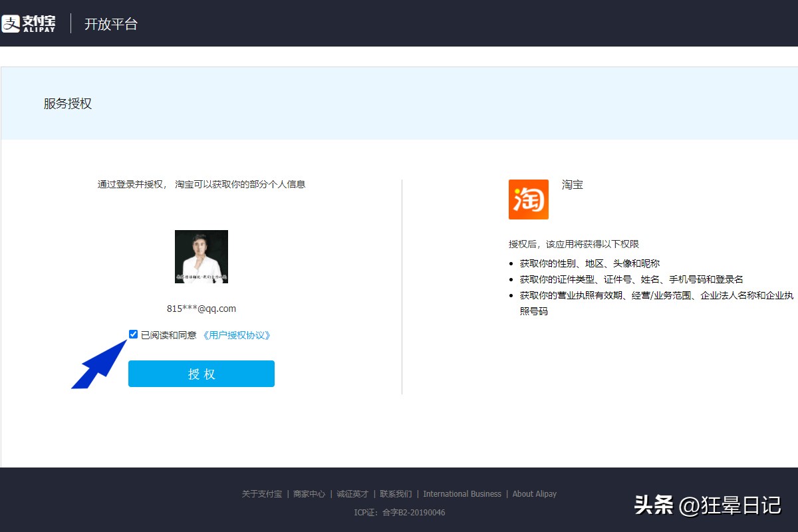798x532 pixels.
Task: Click the 淘宝 app name label
Action: tap(573, 185)
